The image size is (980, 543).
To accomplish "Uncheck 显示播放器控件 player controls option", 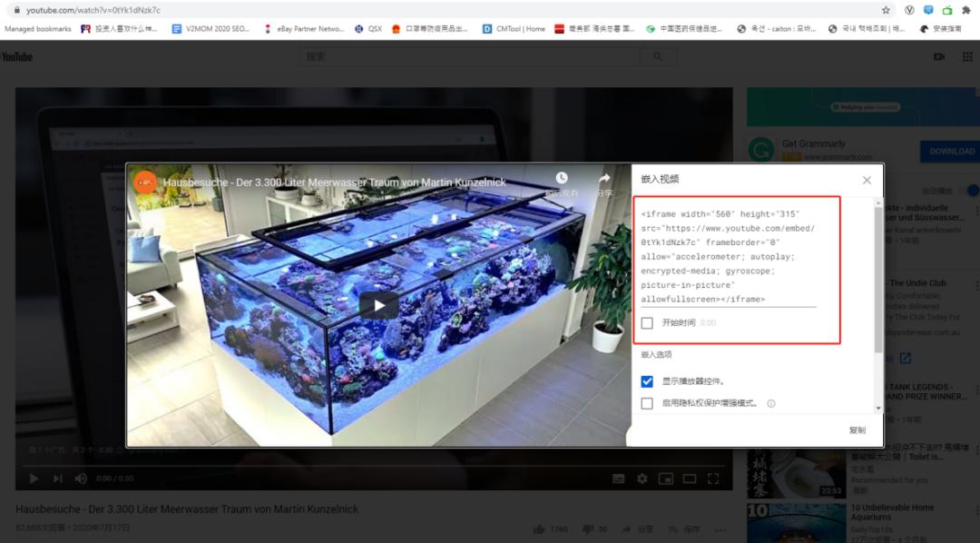I will click(x=647, y=380).
